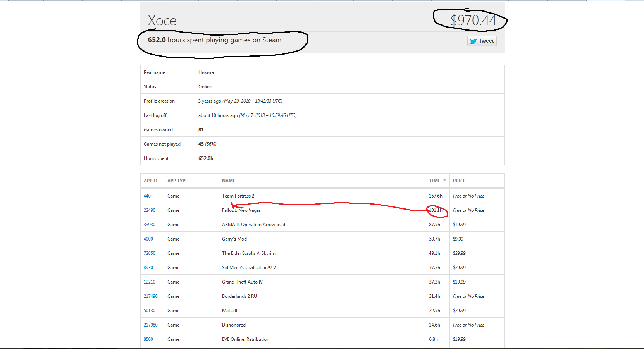
Task: Click the Games not played label
Action: point(162,144)
